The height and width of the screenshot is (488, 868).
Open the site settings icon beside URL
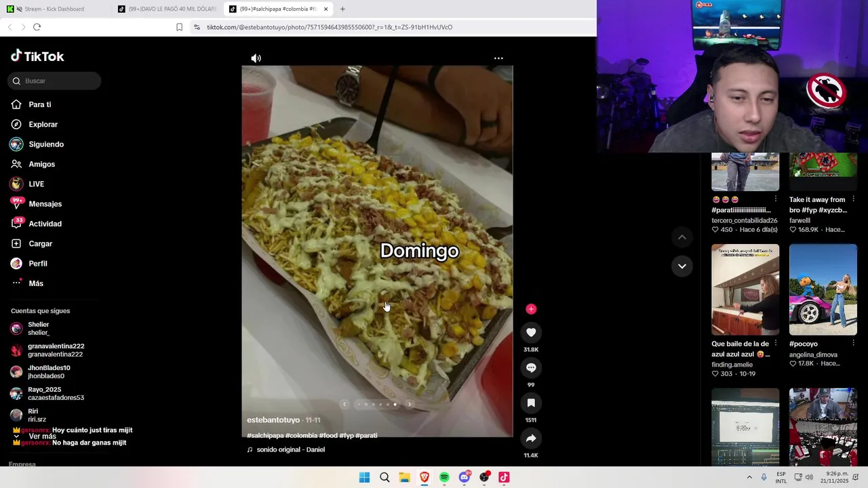(197, 27)
